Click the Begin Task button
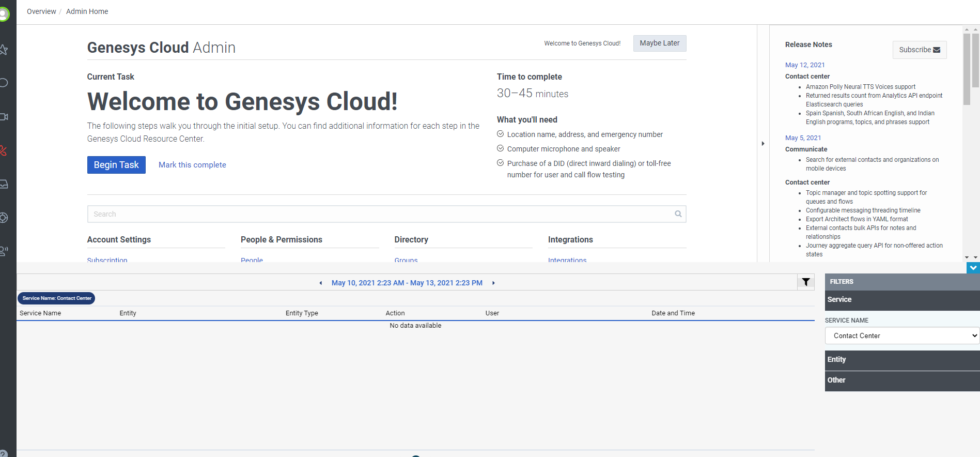This screenshot has height=457, width=980. click(x=116, y=165)
